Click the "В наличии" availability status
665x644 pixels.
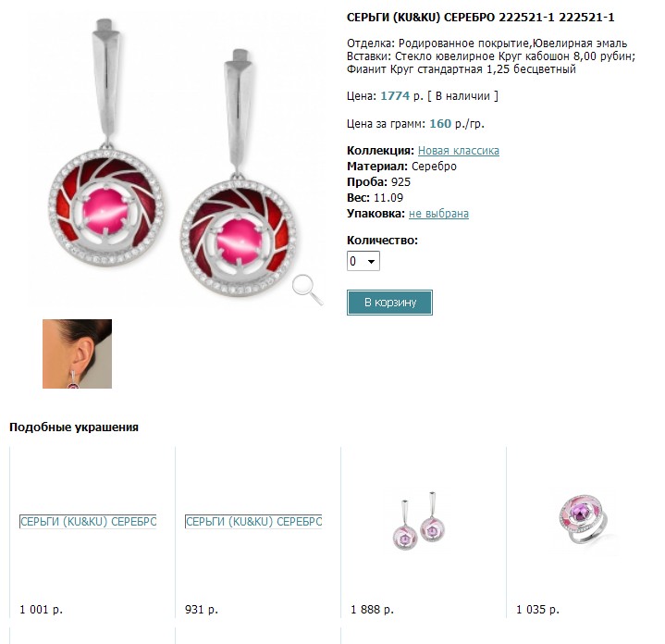[462, 96]
